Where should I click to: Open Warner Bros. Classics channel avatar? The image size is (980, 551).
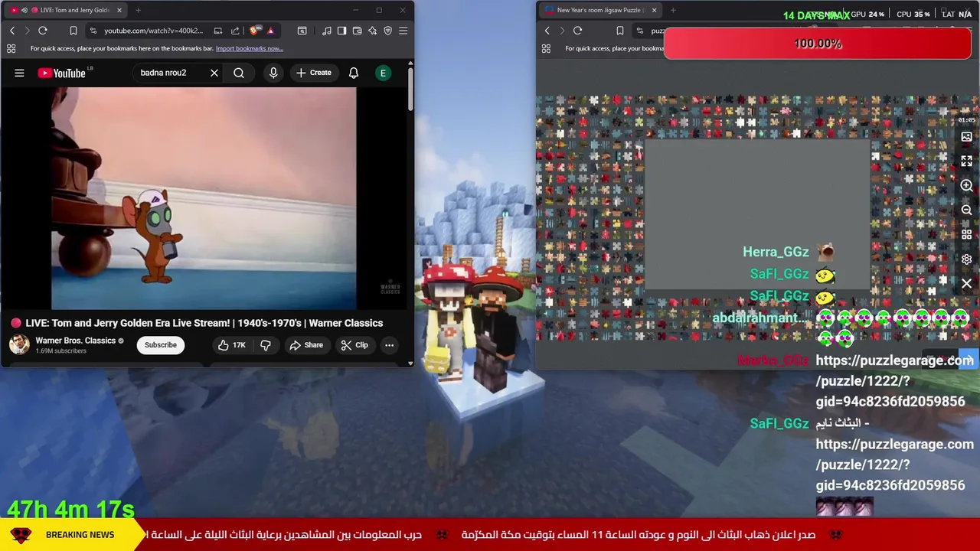19,344
